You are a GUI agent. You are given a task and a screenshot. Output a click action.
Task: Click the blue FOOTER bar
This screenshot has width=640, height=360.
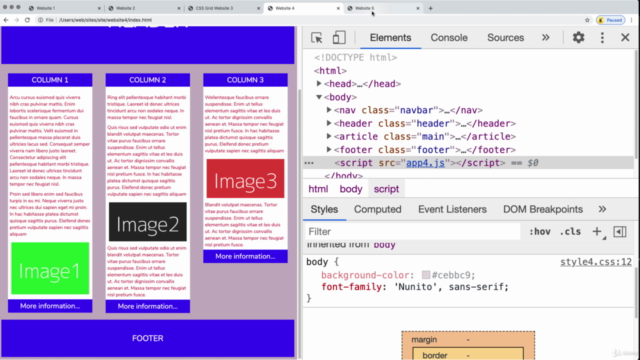click(147, 338)
